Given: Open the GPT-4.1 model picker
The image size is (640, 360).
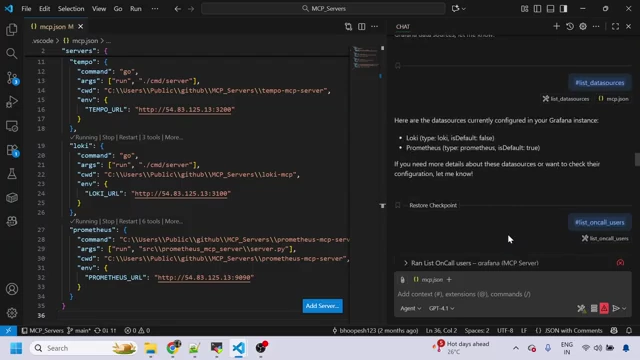Looking at the screenshot, I should [x=441, y=309].
